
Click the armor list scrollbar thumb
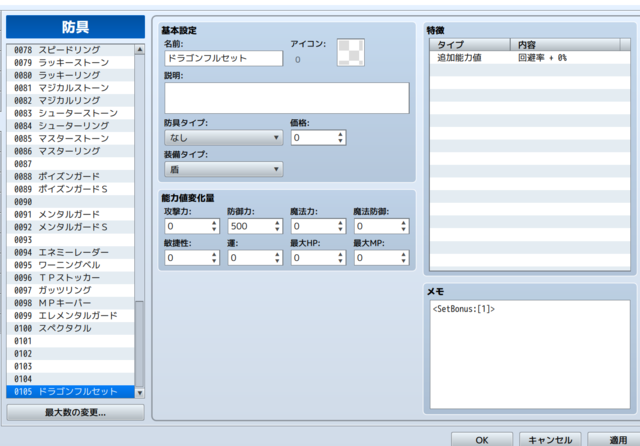pyautogui.click(x=140, y=344)
